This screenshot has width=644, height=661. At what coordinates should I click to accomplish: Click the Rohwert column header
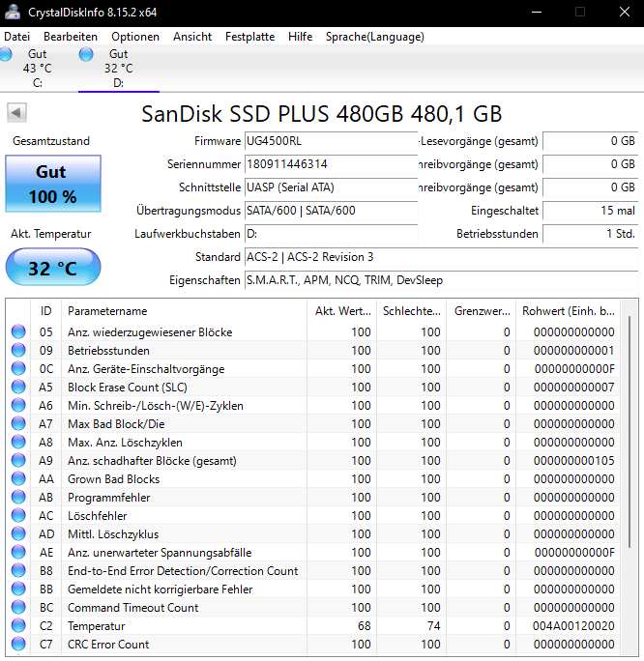pos(568,311)
